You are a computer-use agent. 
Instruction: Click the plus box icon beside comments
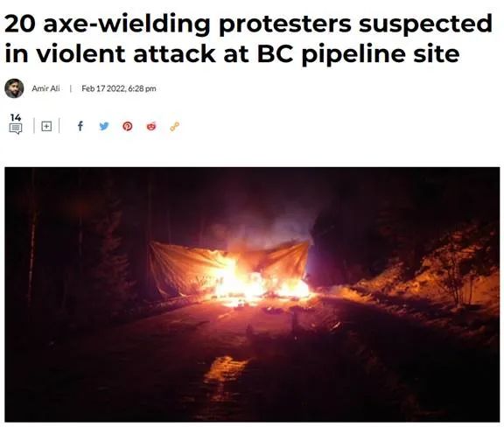[x=46, y=126]
